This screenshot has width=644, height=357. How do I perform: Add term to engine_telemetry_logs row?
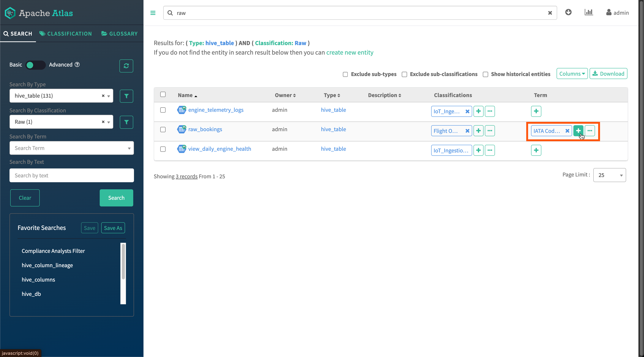(536, 111)
